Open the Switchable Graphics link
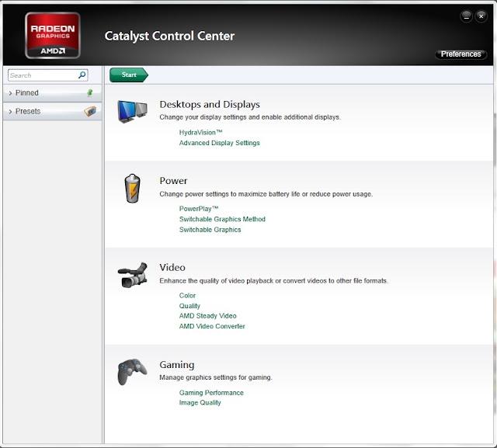 [x=210, y=230]
